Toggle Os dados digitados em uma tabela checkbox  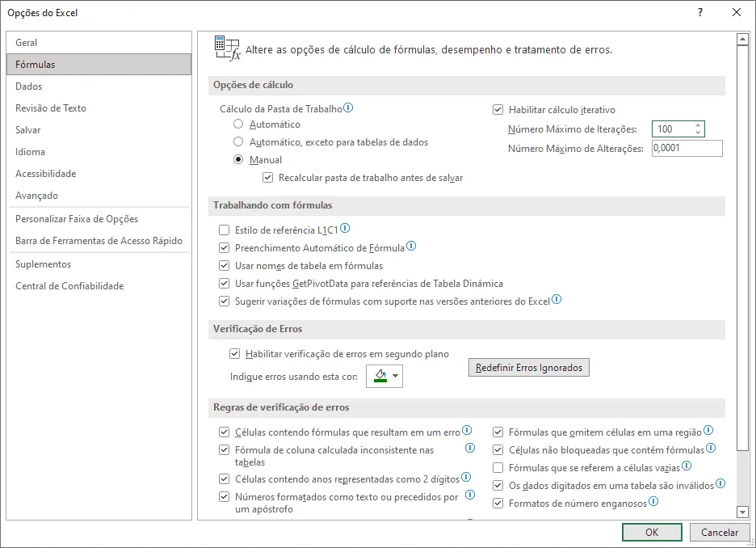click(x=498, y=485)
